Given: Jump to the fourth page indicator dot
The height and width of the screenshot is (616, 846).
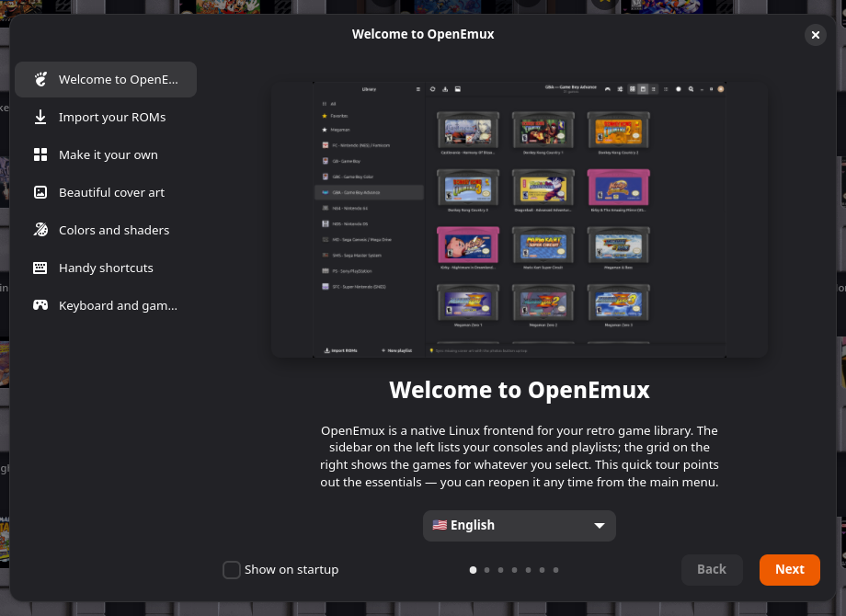Looking at the screenshot, I should click(x=514, y=570).
